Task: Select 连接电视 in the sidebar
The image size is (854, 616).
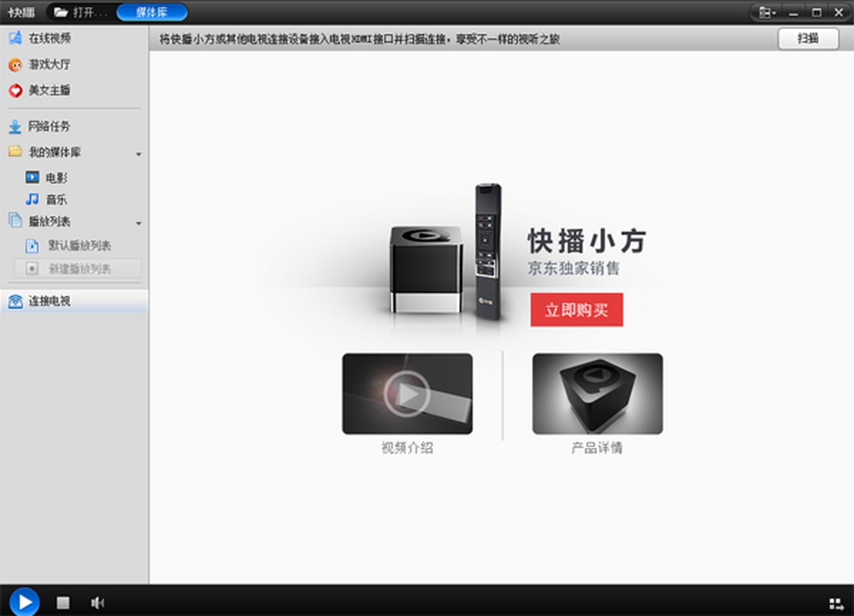Action: [48, 302]
